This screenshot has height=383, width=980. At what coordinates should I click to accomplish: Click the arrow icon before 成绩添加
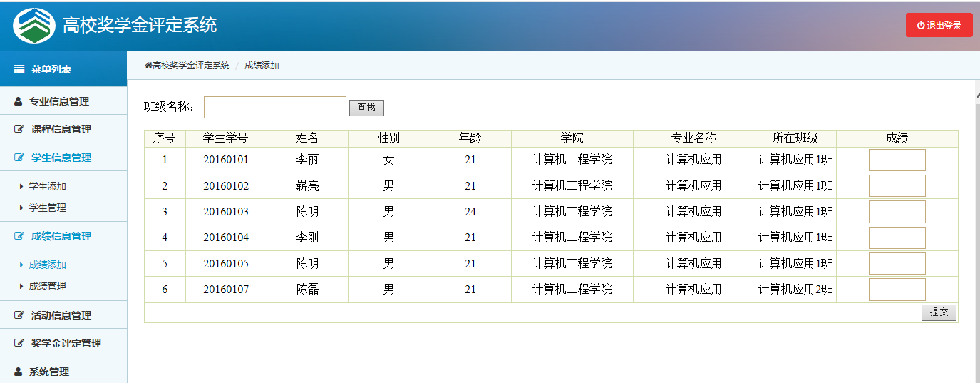pyautogui.click(x=21, y=265)
